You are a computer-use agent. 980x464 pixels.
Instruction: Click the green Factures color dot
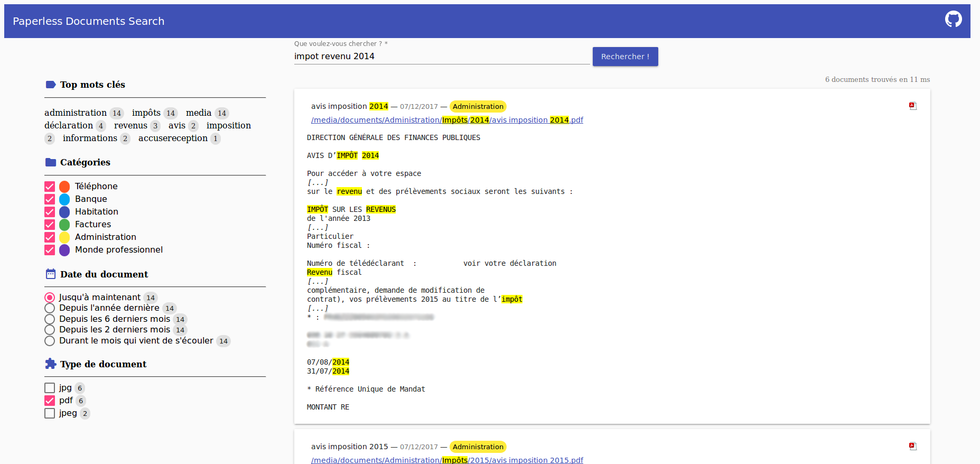(64, 225)
